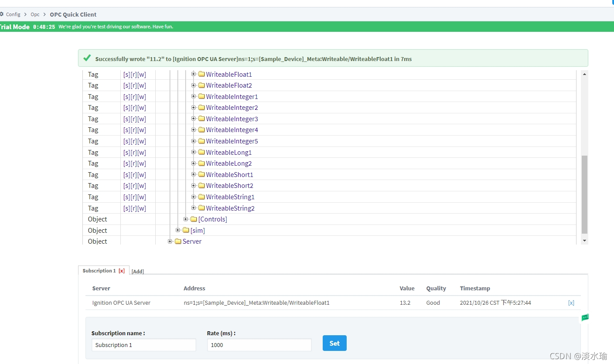Subscribe [s] to WriteableFloat1

point(126,75)
